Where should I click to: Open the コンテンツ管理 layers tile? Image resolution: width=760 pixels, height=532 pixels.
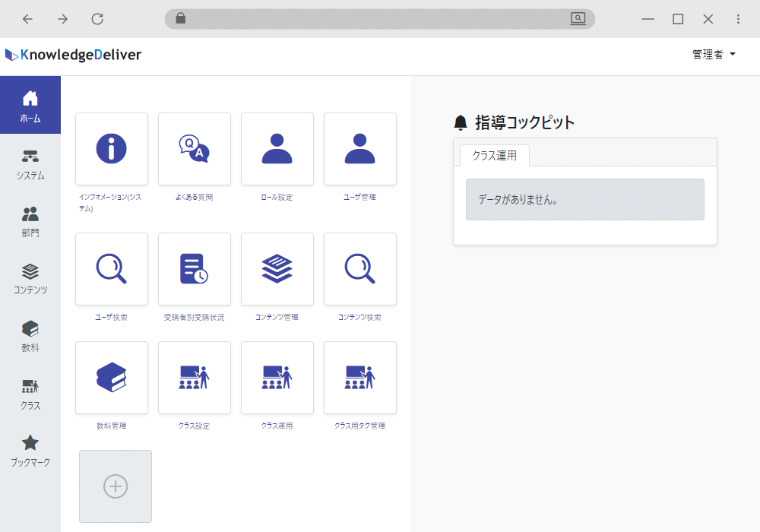(277, 269)
